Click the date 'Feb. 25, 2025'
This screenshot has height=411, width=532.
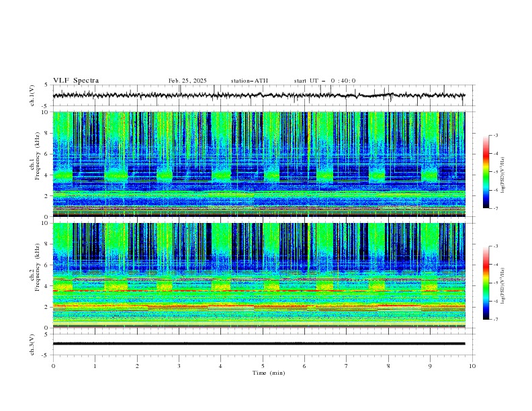point(187,81)
